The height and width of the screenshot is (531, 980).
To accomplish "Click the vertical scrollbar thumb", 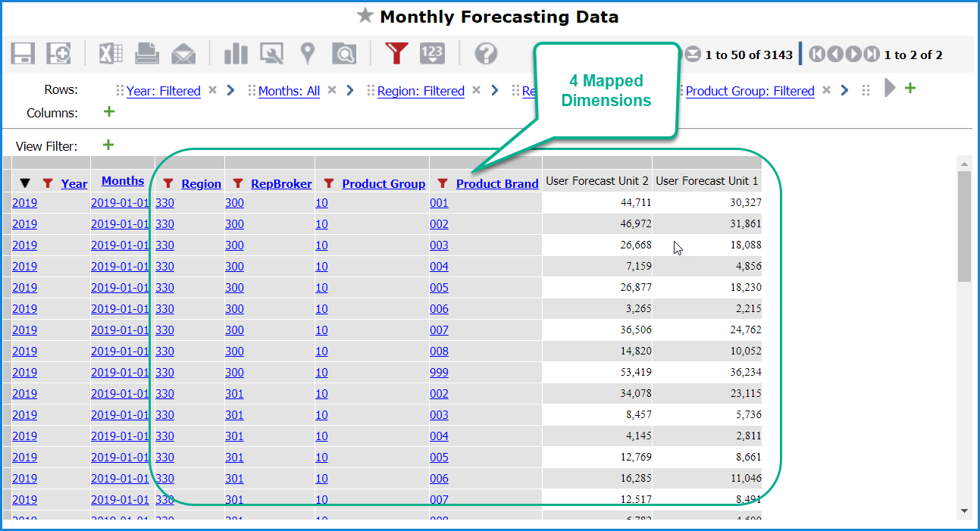I will click(x=964, y=227).
